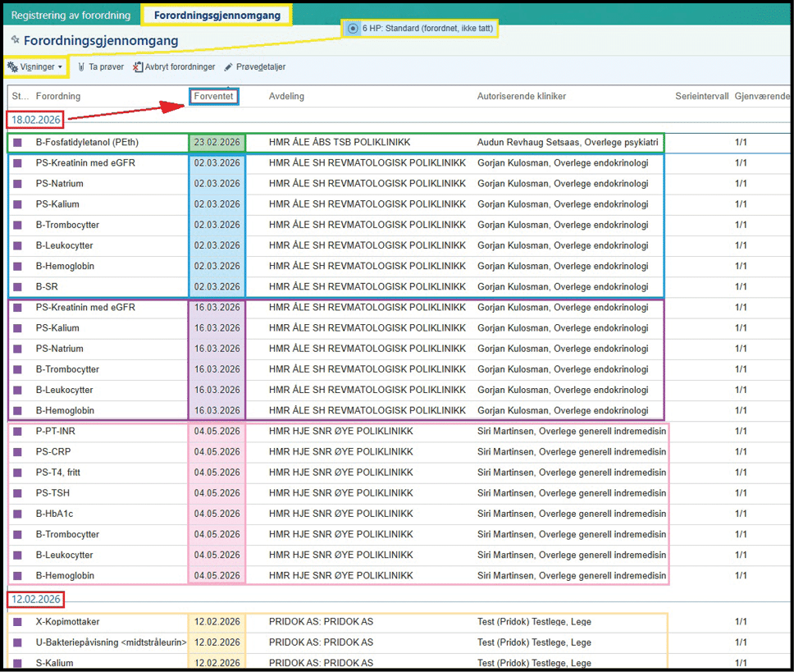Click the pin icon beside the Forordningsgjennomgang title
This screenshot has width=794, height=672.
(x=15, y=40)
